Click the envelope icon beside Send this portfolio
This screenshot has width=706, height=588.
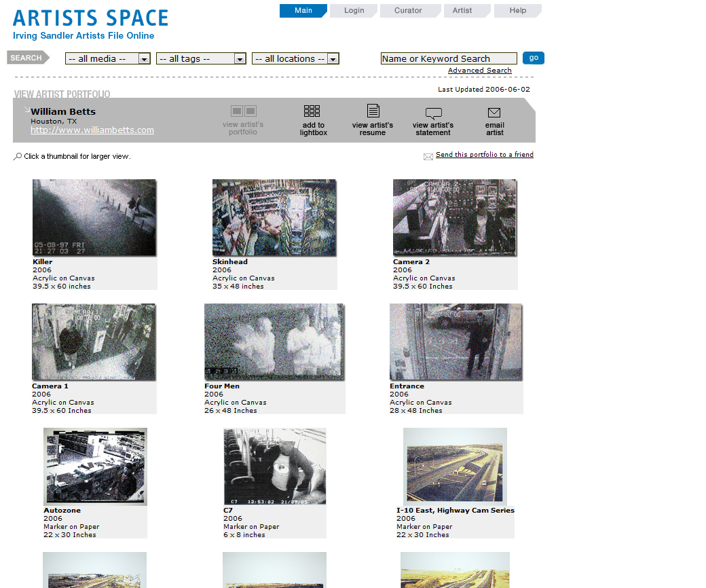428,156
